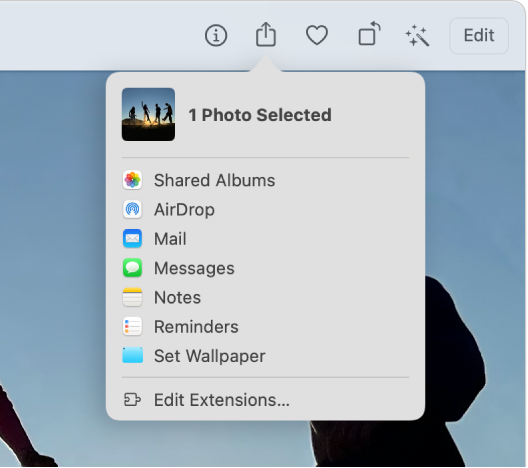Rotate the photo with the rotate icon

click(369, 34)
